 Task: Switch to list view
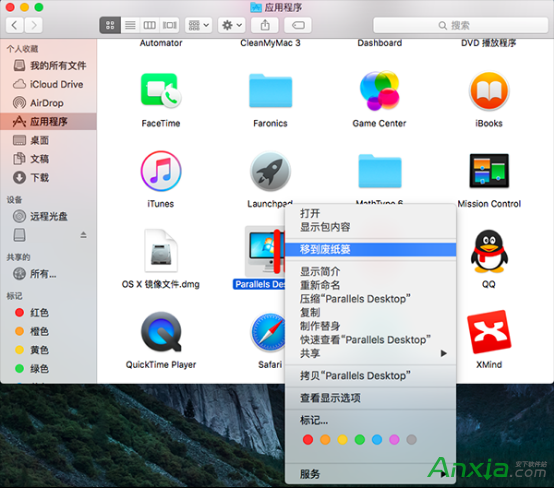point(130,25)
